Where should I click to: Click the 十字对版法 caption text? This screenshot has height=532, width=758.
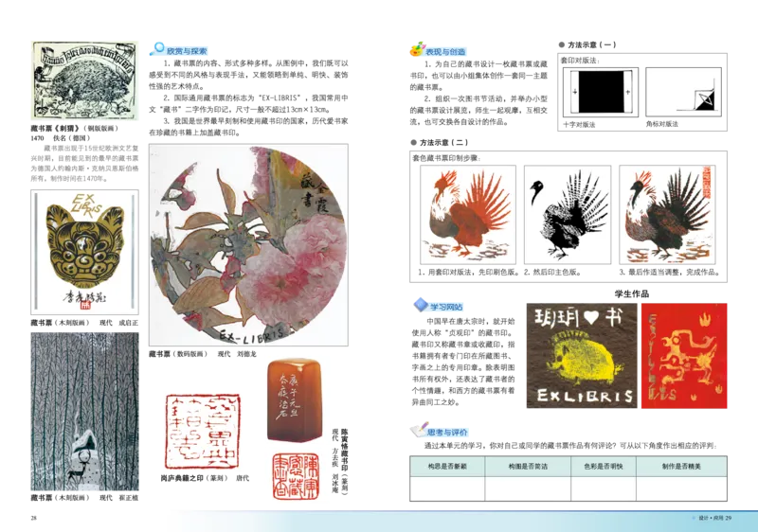pos(579,125)
